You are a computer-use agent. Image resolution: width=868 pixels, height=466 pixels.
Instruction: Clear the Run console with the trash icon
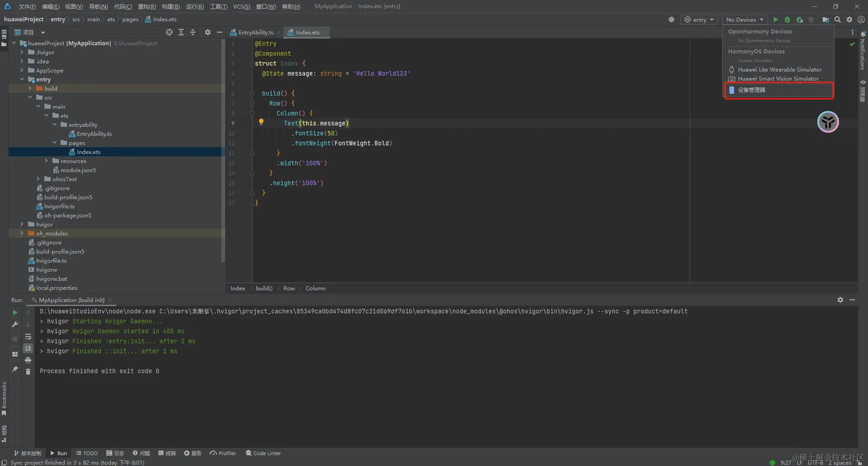(x=28, y=371)
